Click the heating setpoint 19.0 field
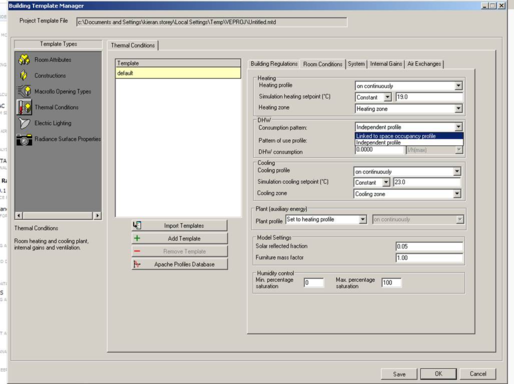Image resolution: width=514 pixels, height=384 pixels. [429, 97]
